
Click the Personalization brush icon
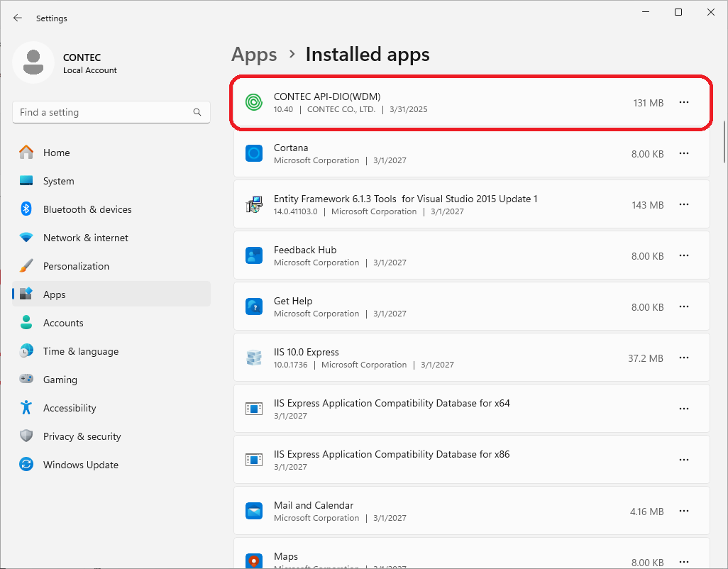[26, 265]
